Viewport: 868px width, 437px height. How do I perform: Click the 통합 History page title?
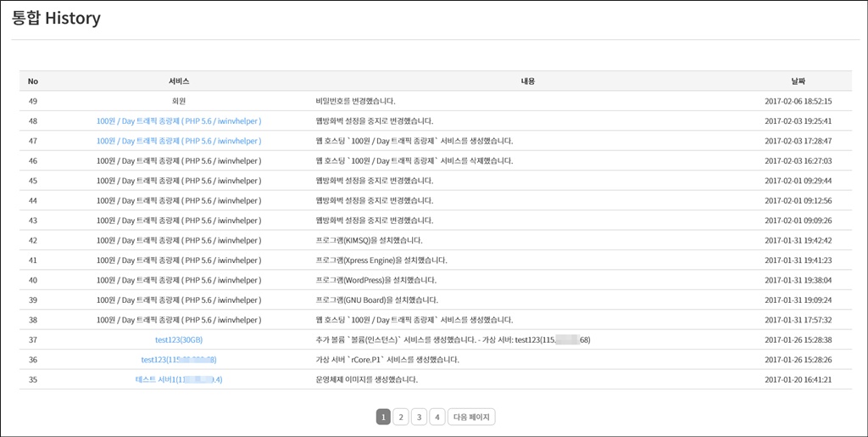tap(56, 19)
